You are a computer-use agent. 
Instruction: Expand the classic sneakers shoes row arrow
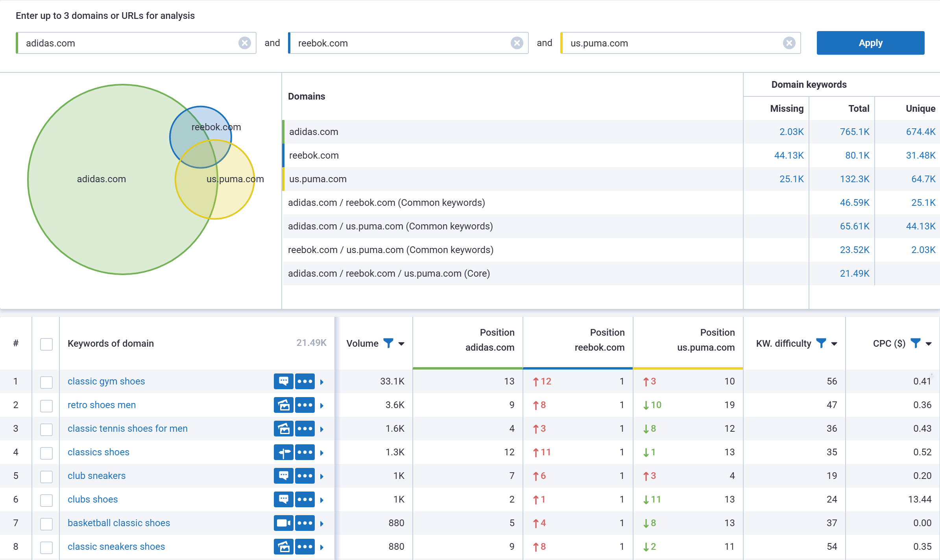point(322,547)
